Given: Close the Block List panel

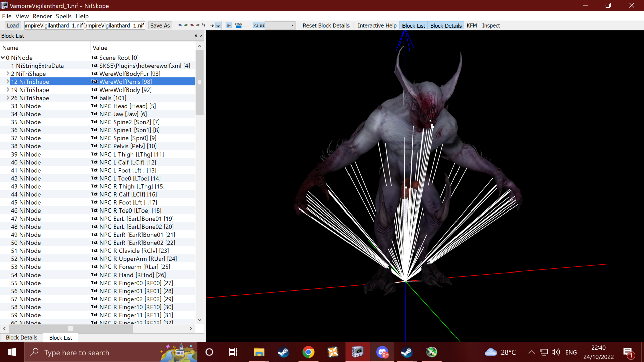Looking at the screenshot, I should (201, 36).
